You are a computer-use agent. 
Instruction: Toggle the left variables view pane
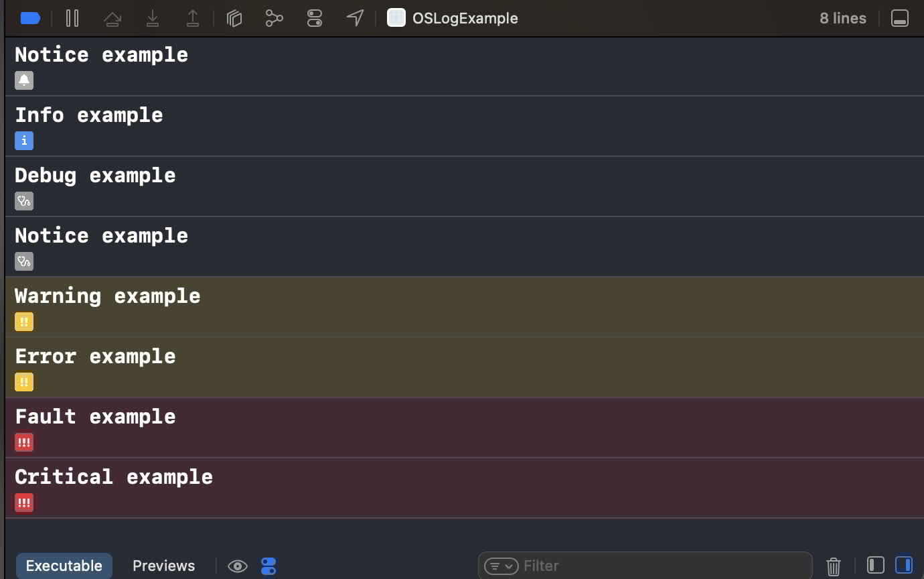(x=876, y=566)
